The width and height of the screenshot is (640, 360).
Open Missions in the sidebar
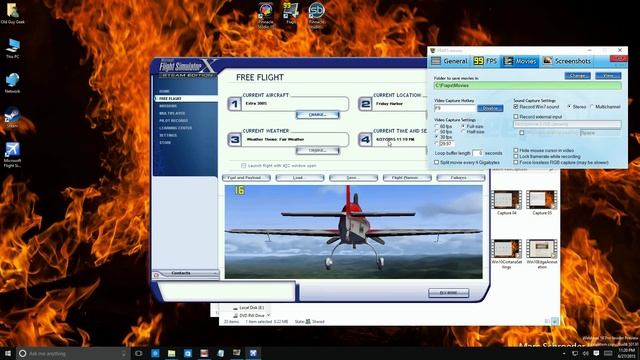point(168,106)
